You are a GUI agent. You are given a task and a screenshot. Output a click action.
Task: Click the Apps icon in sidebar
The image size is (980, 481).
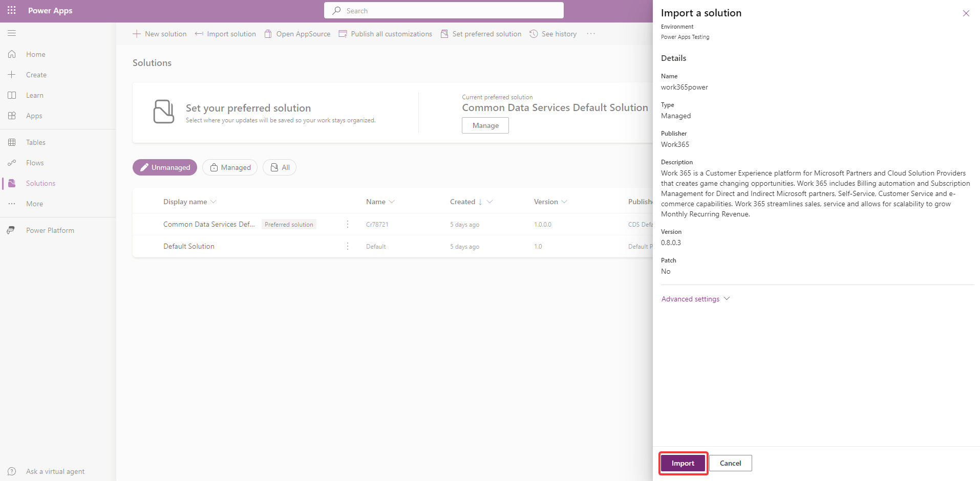click(12, 116)
